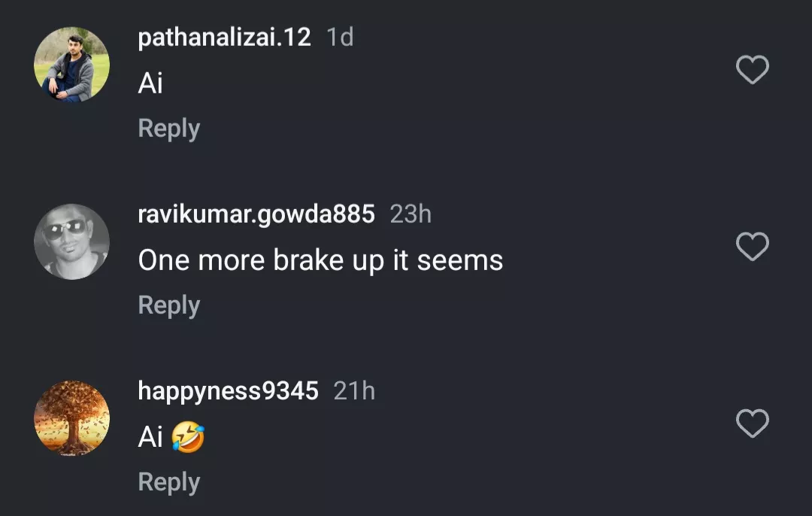Viewport: 812px width, 516px height.
Task: Open pathanalizai.12's profile picture
Action: coord(72,65)
